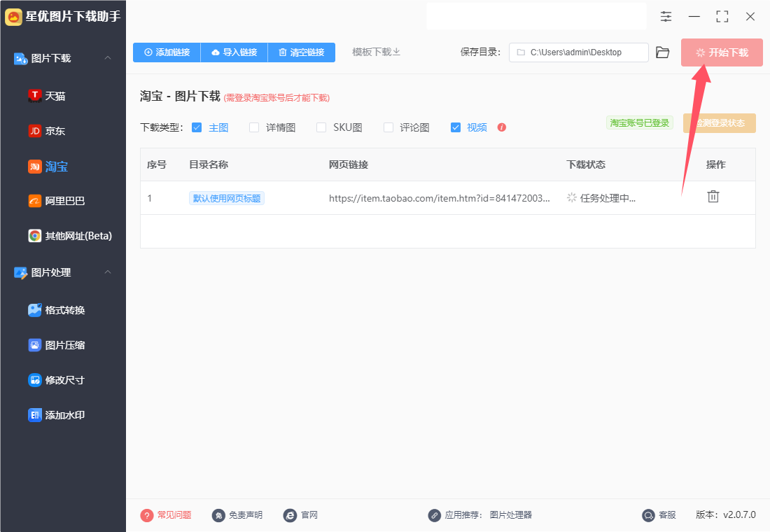Image resolution: width=770 pixels, height=532 pixels.
Task: Click the 目录名称 column header
Action: coord(209,164)
